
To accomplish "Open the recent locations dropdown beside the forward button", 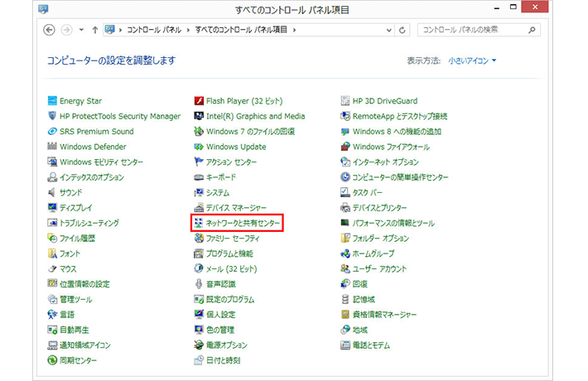I will coord(82,30).
